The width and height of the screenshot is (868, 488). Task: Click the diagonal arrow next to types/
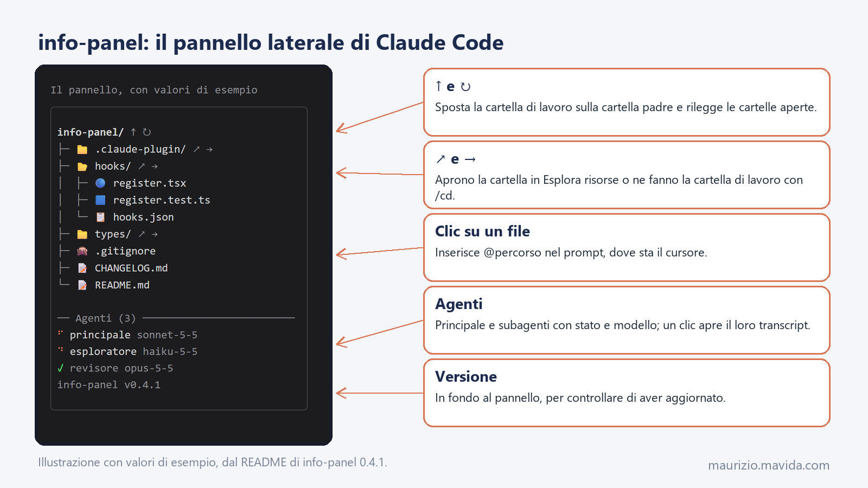coord(142,234)
